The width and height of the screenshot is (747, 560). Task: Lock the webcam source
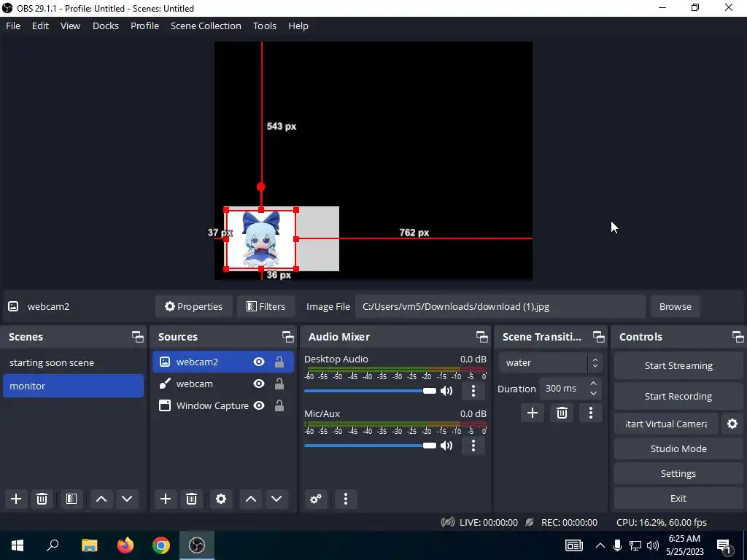click(279, 384)
